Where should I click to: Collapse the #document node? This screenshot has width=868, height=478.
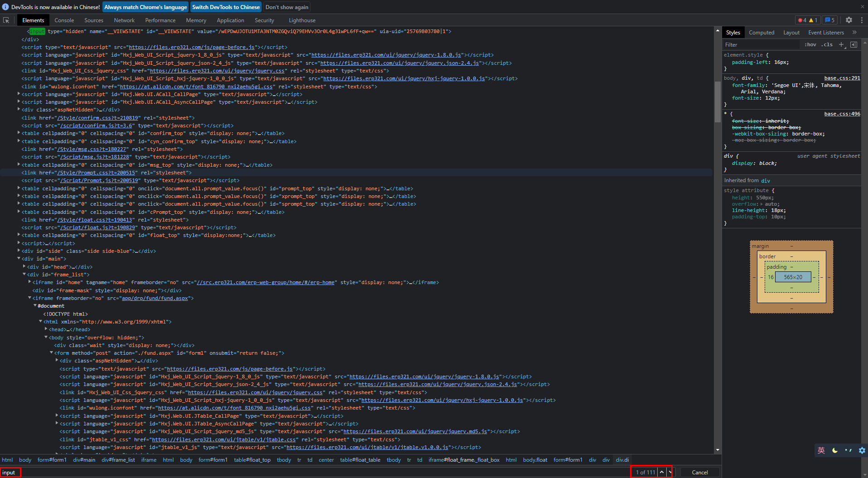coord(35,306)
